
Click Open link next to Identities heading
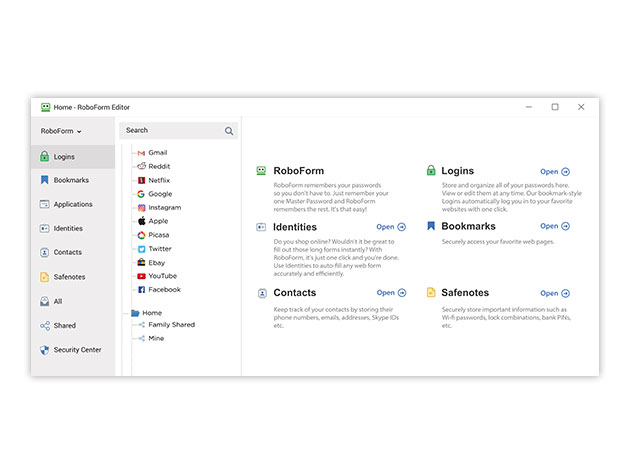pyautogui.click(x=391, y=227)
